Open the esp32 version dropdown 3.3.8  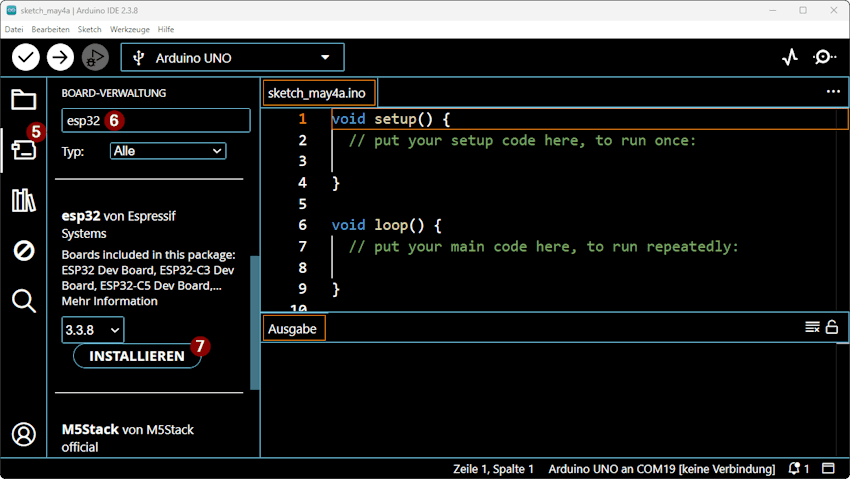pyautogui.click(x=93, y=330)
